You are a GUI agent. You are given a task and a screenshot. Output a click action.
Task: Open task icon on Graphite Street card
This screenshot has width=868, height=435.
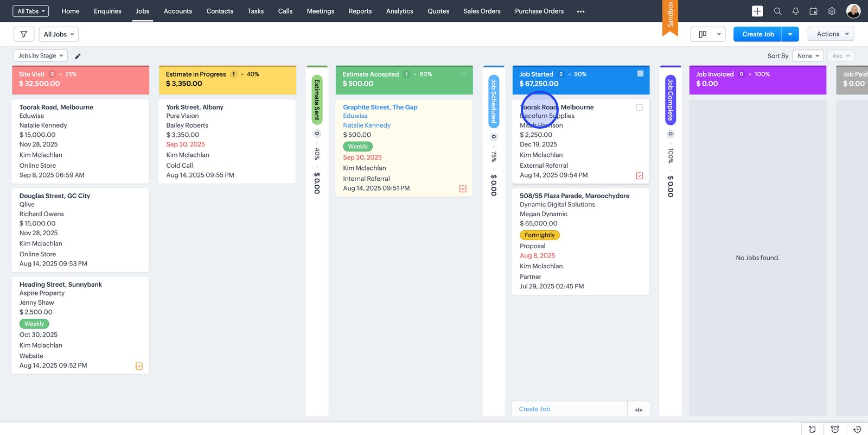(x=463, y=188)
